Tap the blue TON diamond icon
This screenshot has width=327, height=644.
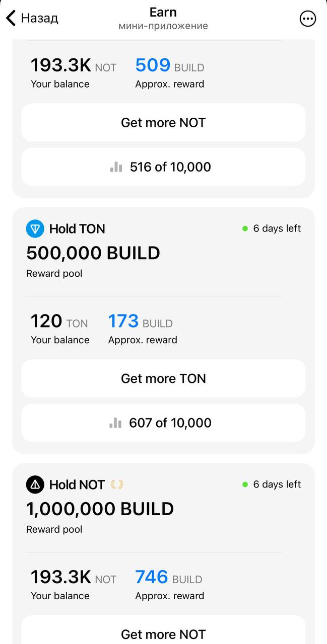coord(35,229)
